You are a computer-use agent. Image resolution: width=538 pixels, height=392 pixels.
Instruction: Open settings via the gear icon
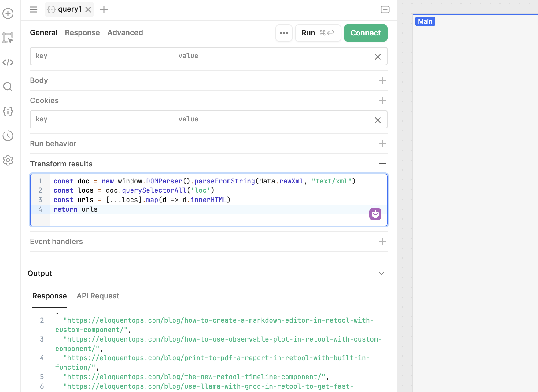click(x=8, y=160)
